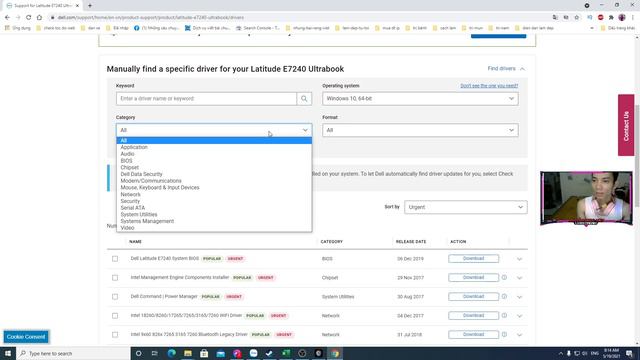This screenshot has width=640, height=360.
Task: Open Search Console bookmark
Action: pyautogui.click(x=259, y=28)
